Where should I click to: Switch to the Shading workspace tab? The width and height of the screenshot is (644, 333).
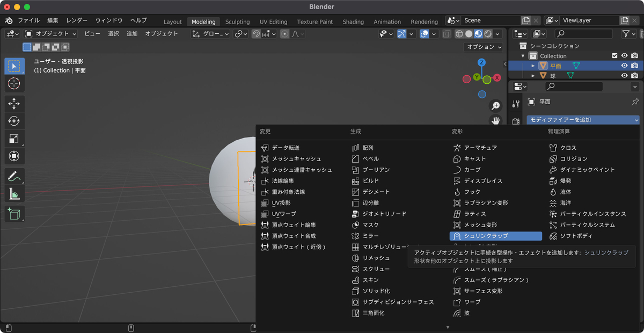pyautogui.click(x=353, y=21)
